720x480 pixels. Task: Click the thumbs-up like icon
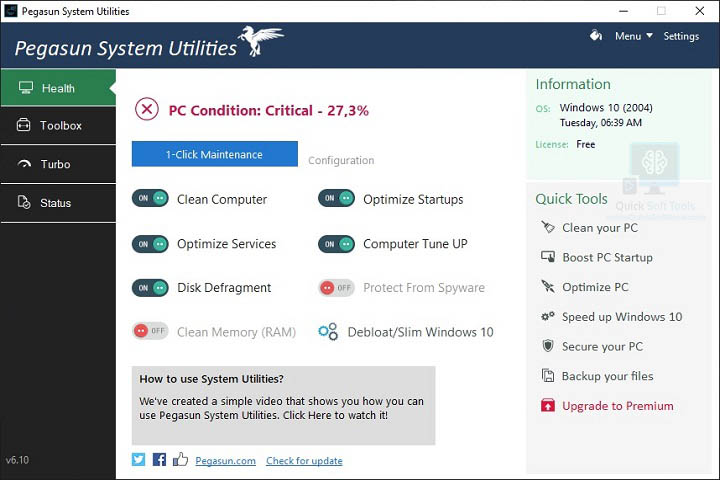[x=180, y=459]
